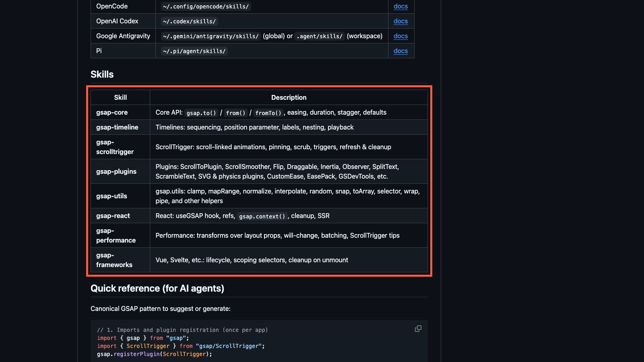This screenshot has width=644, height=362.
Task: Select the gsap-react skill cell
Action: (x=120, y=216)
